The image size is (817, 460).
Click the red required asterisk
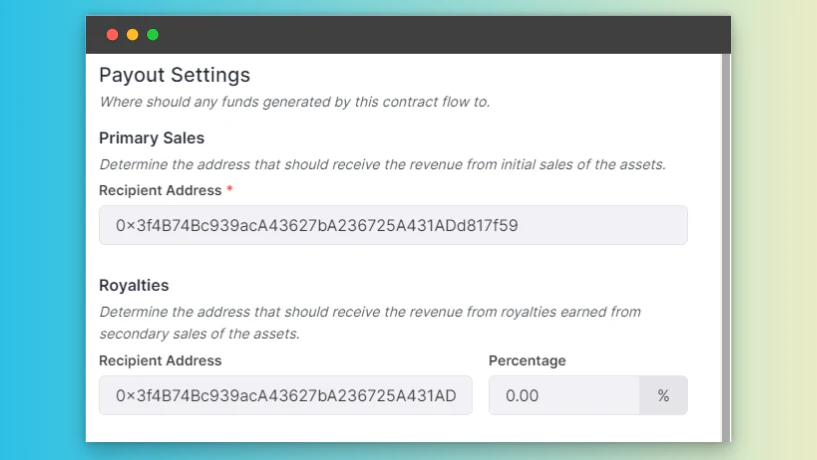pos(229,189)
